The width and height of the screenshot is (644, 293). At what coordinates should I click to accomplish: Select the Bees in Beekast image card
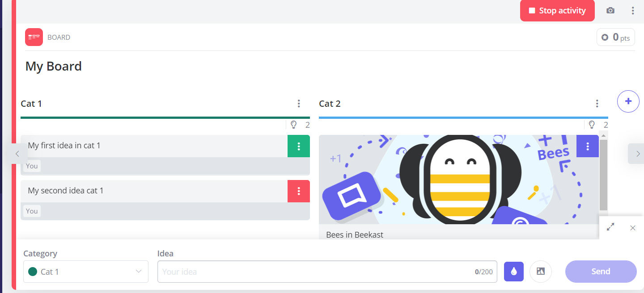459,180
